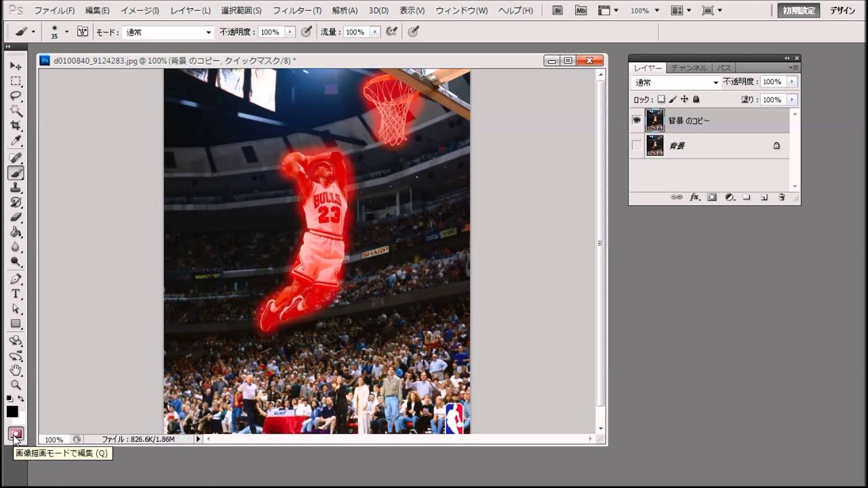Open the フィルター(T) menu
868x488 pixels.
pyautogui.click(x=297, y=11)
